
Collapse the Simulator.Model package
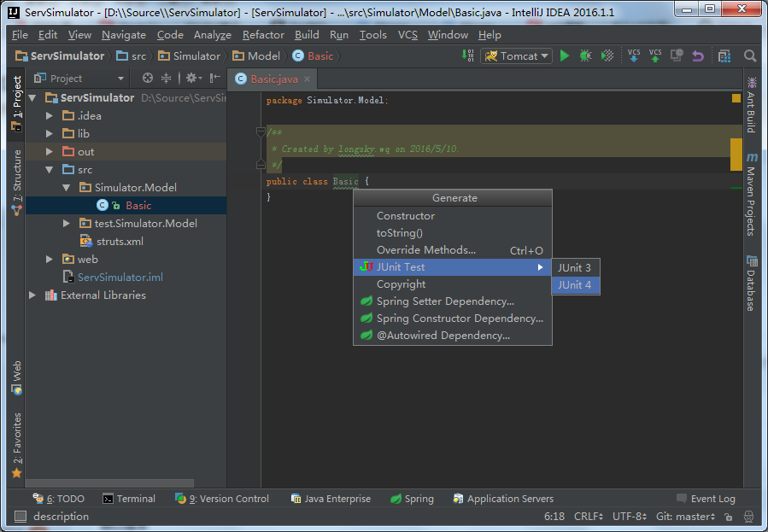point(66,188)
